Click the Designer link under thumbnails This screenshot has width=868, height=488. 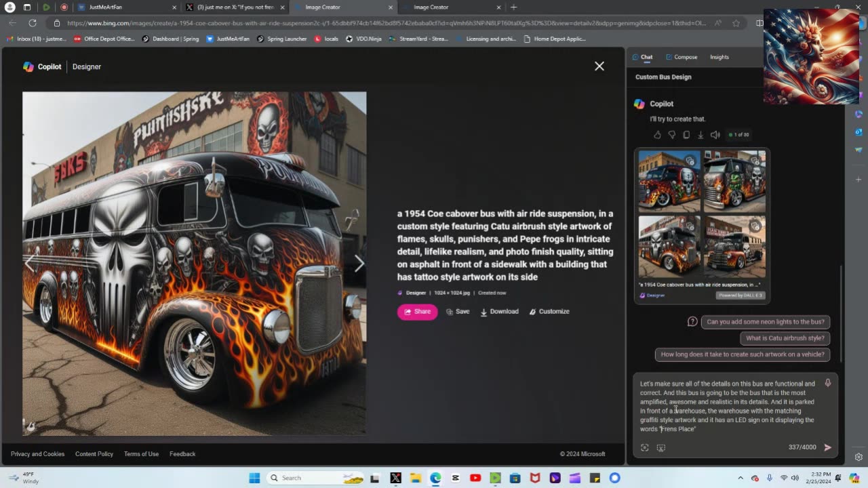(652, 296)
